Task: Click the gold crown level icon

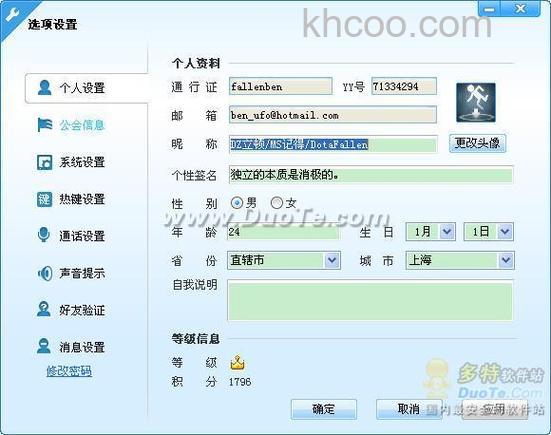Action: tap(237, 363)
